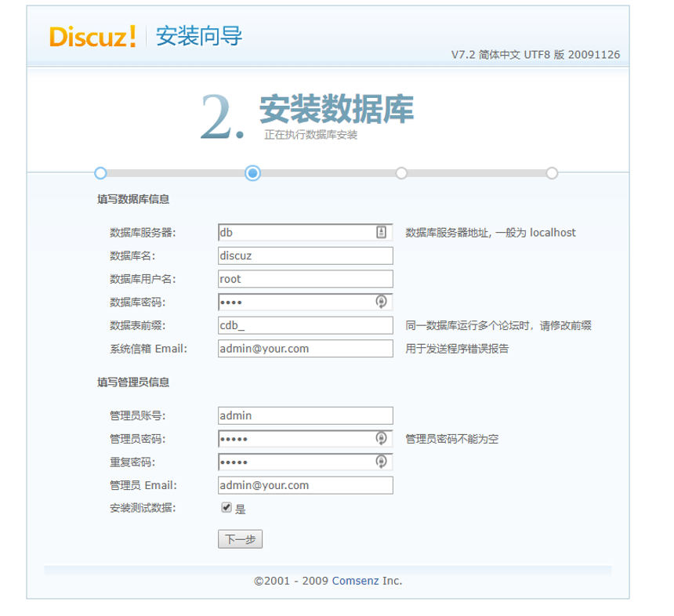Click the 下一步 next step button
This screenshot has height=616, width=674.
tap(240, 539)
